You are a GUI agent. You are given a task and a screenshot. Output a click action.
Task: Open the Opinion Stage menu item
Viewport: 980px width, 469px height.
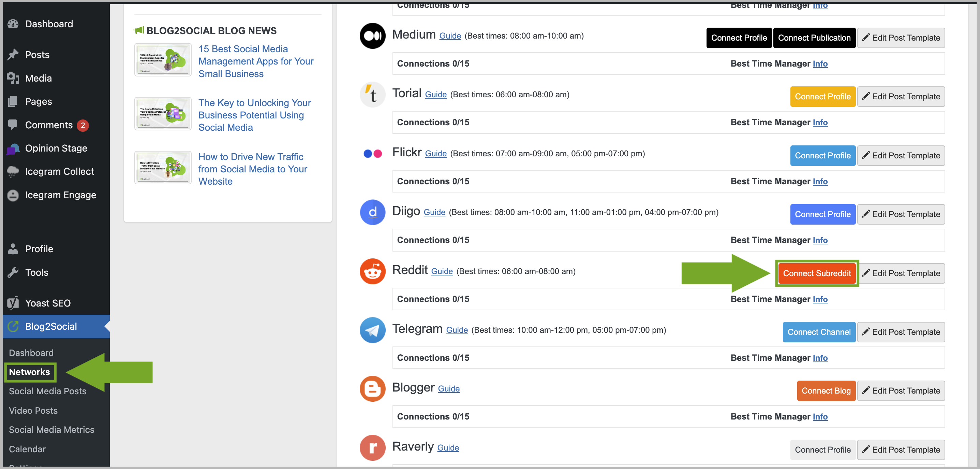click(56, 148)
